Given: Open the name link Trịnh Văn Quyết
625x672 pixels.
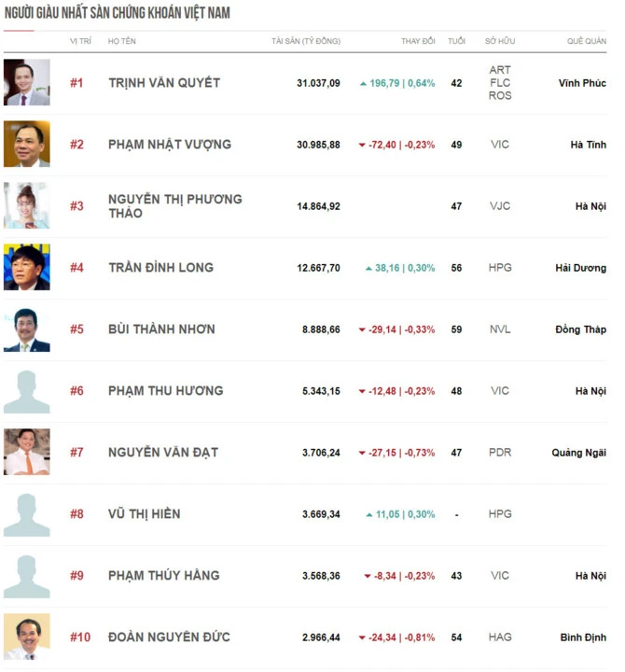Looking at the screenshot, I should tap(164, 83).
